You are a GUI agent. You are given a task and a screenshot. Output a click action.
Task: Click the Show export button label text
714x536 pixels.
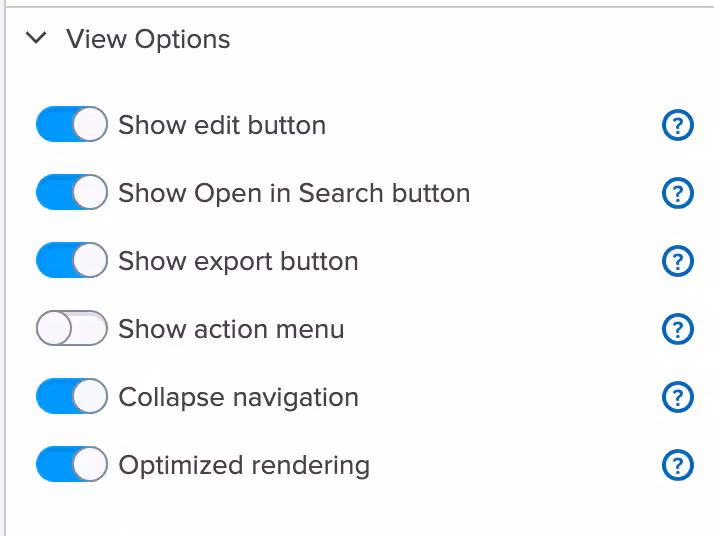click(238, 261)
